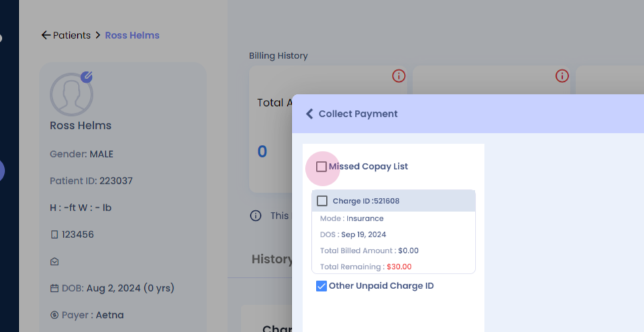644x332 pixels.
Task: Click the patient avatar placeholder
Action: (x=72, y=95)
